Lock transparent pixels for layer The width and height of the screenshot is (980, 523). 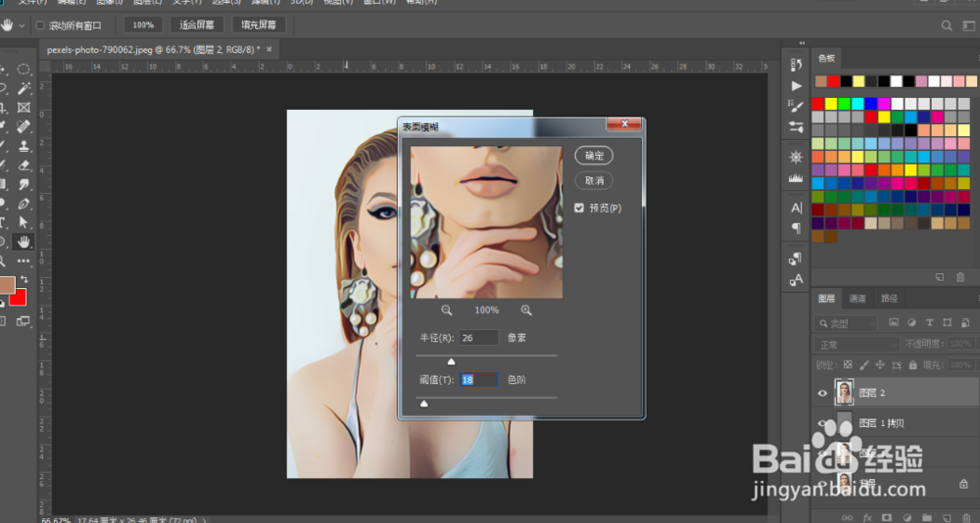[848, 365]
